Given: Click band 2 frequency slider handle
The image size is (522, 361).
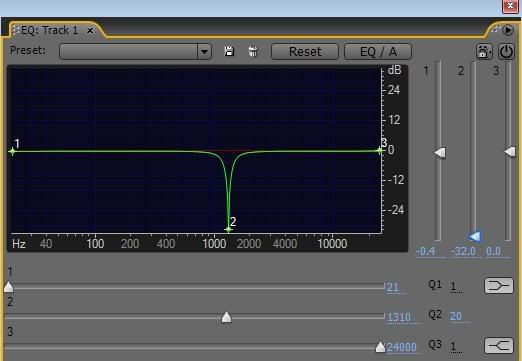Looking at the screenshot, I should coord(226,317).
